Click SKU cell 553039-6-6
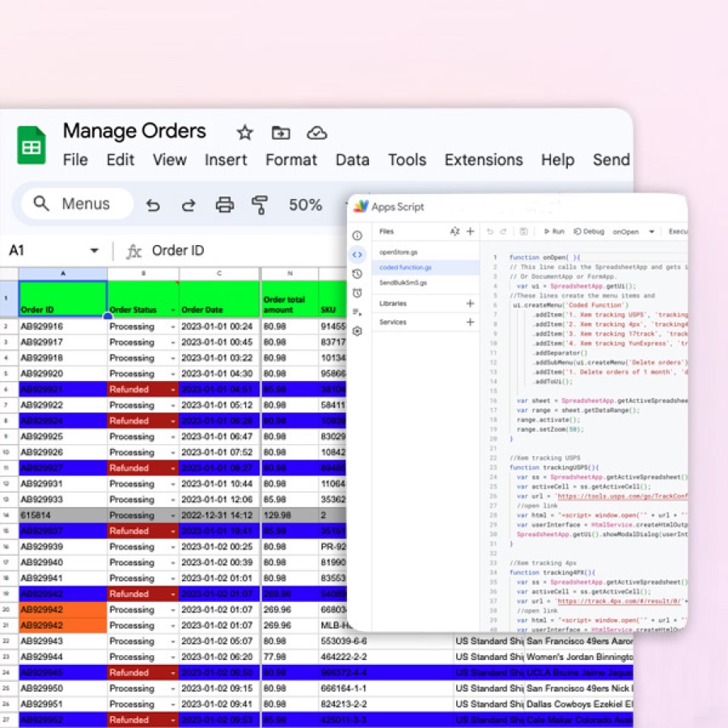728x728 pixels. 386,641
